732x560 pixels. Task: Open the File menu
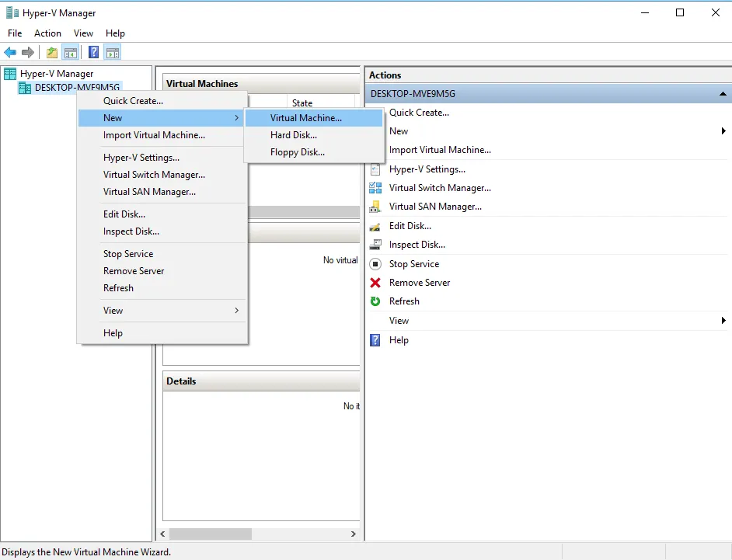click(15, 33)
